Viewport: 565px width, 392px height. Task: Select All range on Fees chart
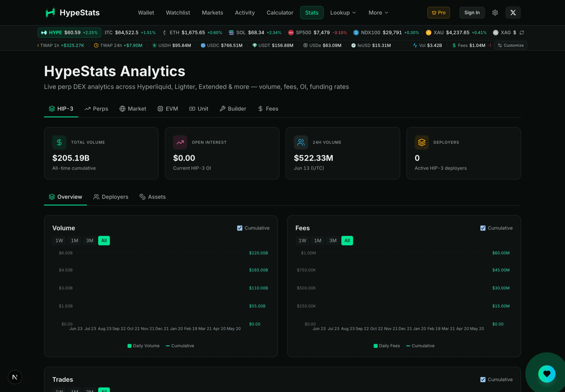click(x=347, y=241)
